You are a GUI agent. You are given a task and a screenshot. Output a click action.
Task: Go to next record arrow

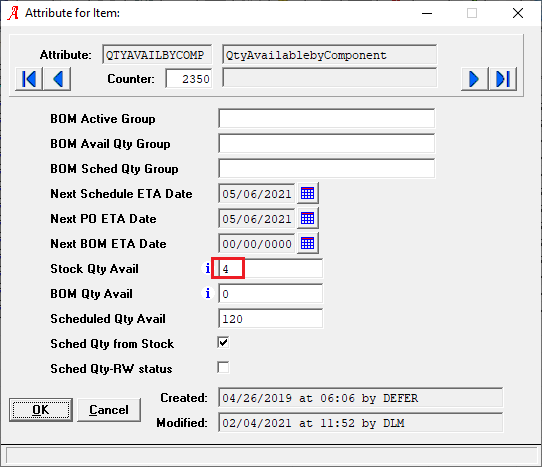(475, 79)
